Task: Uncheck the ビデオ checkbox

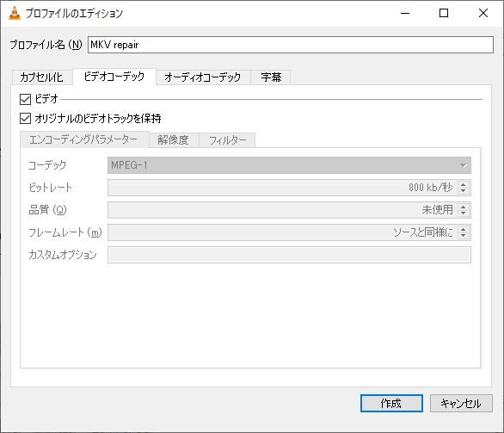Action: click(25, 99)
